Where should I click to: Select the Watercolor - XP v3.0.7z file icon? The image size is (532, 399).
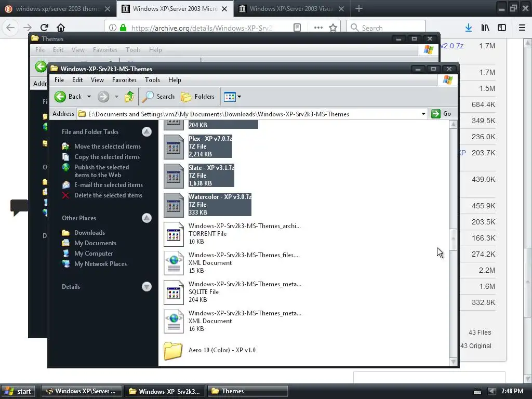pos(174,205)
